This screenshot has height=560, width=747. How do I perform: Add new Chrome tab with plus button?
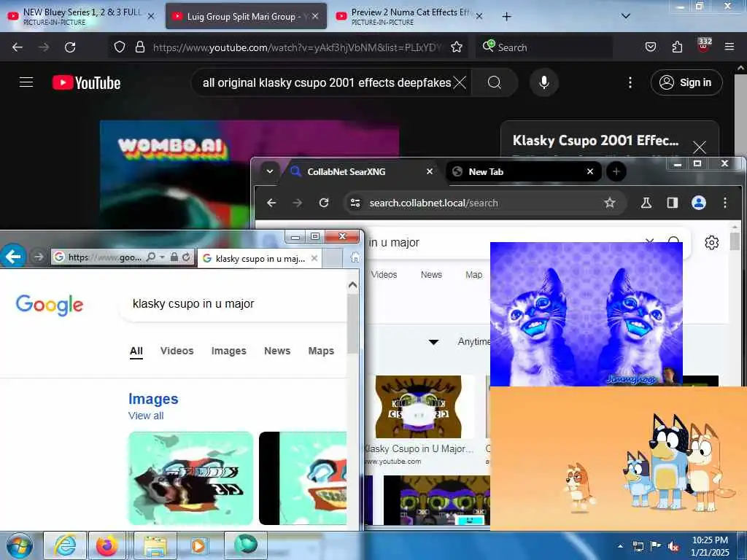point(616,171)
